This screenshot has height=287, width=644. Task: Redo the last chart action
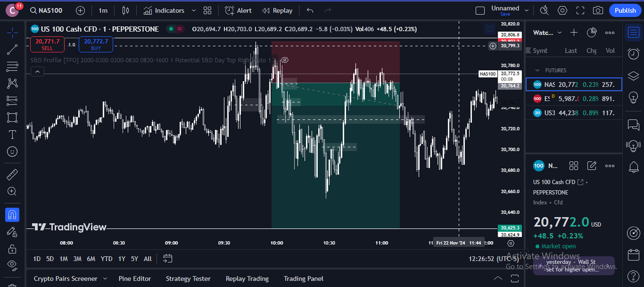pyautogui.click(x=327, y=11)
